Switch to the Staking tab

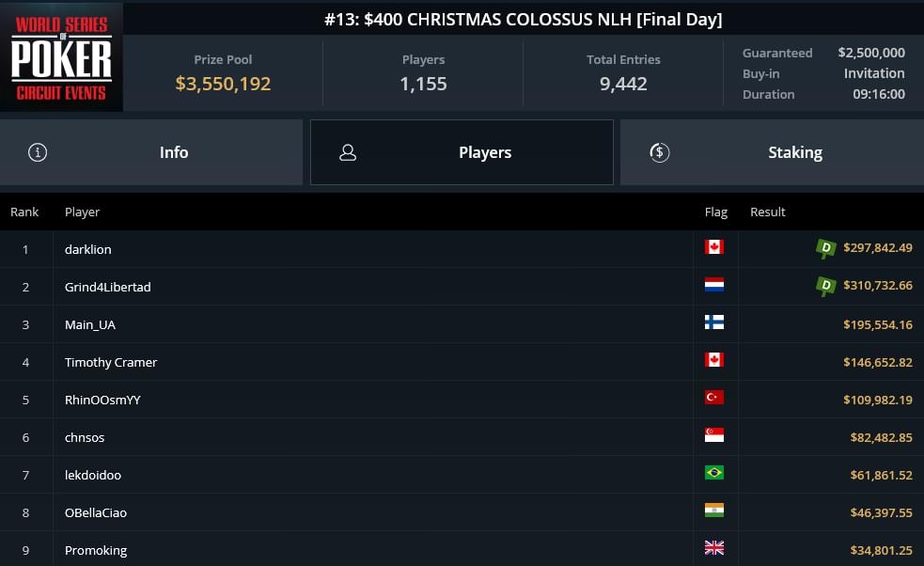[772, 152]
